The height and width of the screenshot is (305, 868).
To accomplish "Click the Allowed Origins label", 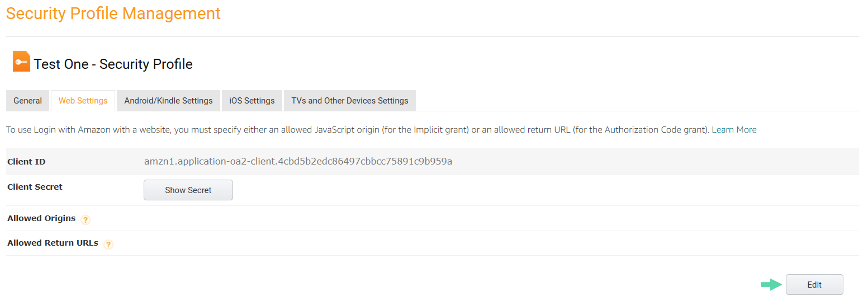I will pyautogui.click(x=41, y=218).
